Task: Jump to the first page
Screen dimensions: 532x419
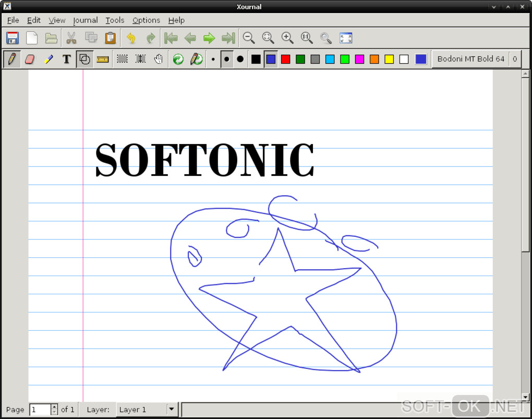Action: point(171,38)
